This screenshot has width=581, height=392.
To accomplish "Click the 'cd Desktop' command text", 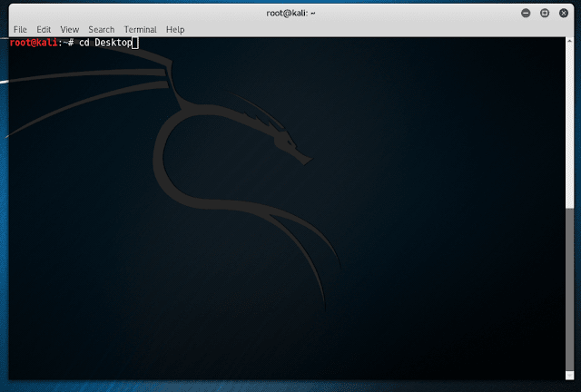I will click(x=105, y=43).
